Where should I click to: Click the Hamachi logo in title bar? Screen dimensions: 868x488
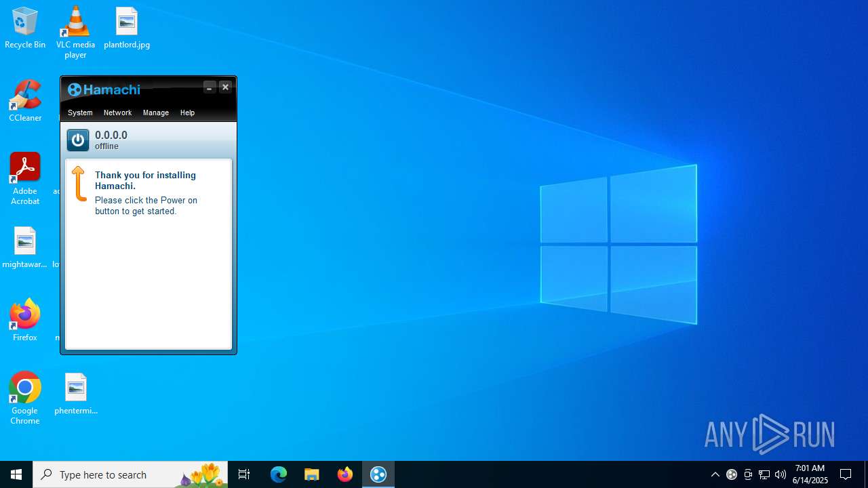pos(104,89)
